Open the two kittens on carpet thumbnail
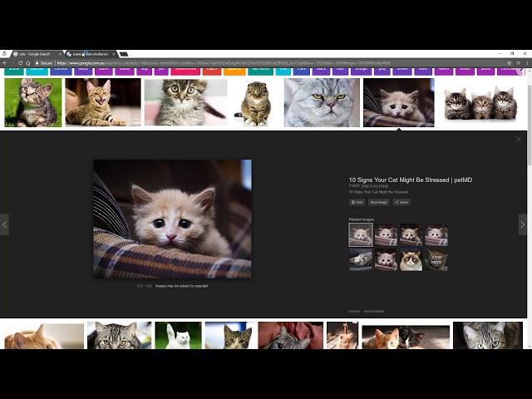The height and width of the screenshot is (399, 532). click(406, 337)
